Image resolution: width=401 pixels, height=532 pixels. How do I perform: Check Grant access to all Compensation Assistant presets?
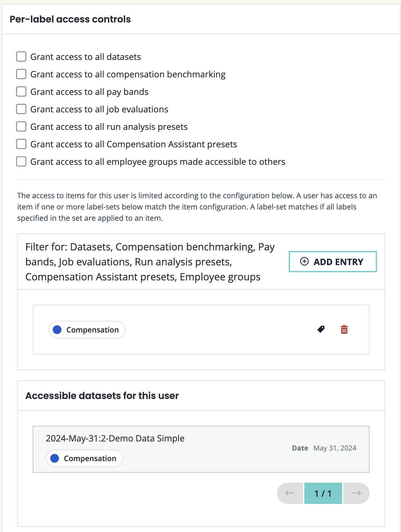pyautogui.click(x=21, y=144)
